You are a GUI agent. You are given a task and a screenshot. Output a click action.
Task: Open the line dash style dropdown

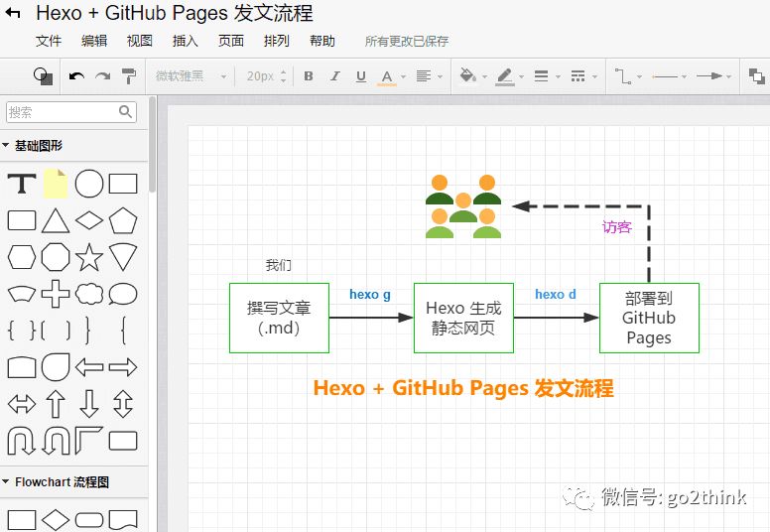click(583, 76)
